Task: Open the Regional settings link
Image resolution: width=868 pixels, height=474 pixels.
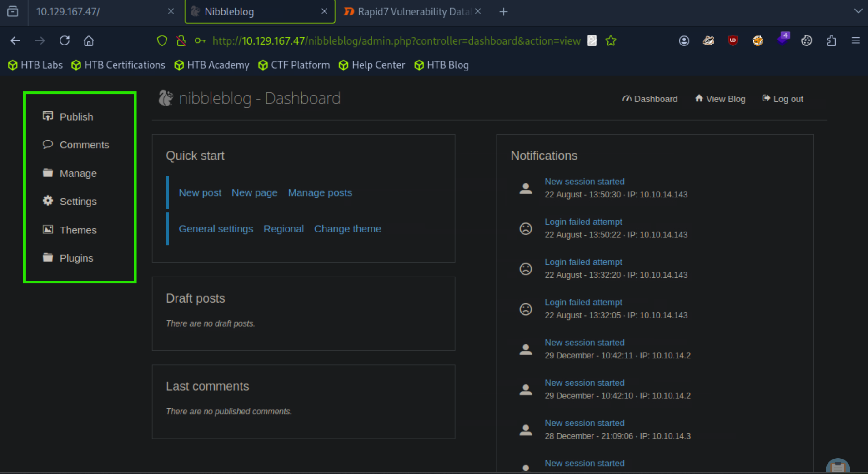Action: (x=284, y=229)
